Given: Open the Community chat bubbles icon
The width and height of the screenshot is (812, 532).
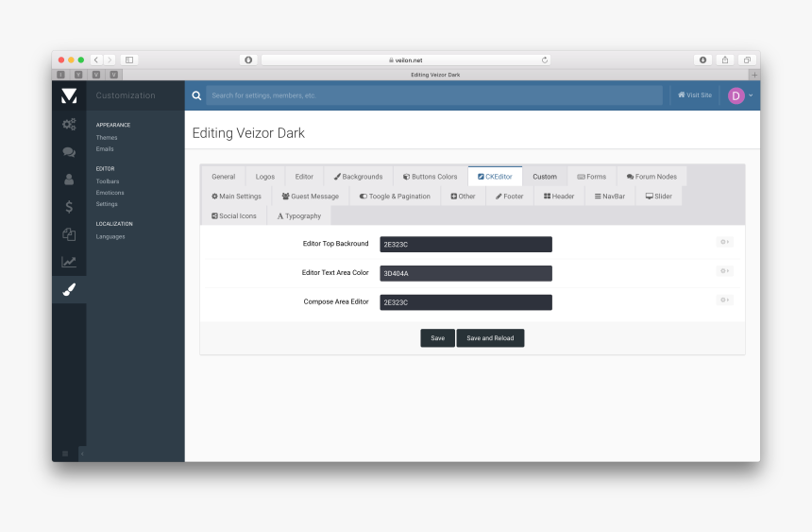Looking at the screenshot, I should 69,152.
